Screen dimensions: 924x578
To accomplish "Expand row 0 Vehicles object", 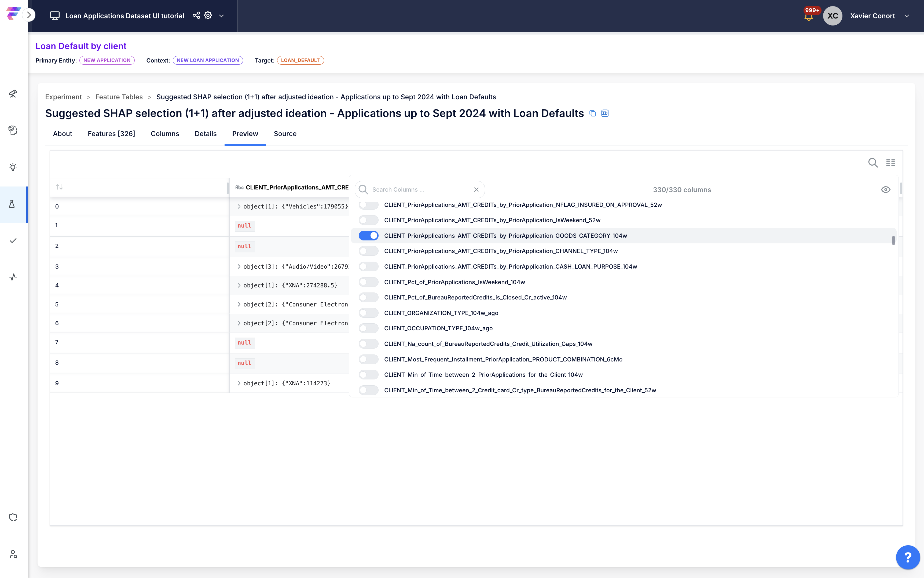I will 239,206.
